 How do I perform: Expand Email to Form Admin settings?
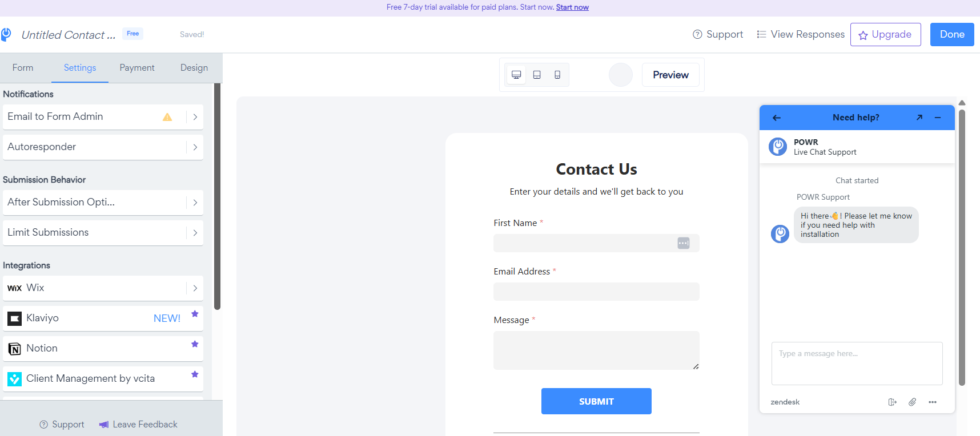(x=195, y=117)
